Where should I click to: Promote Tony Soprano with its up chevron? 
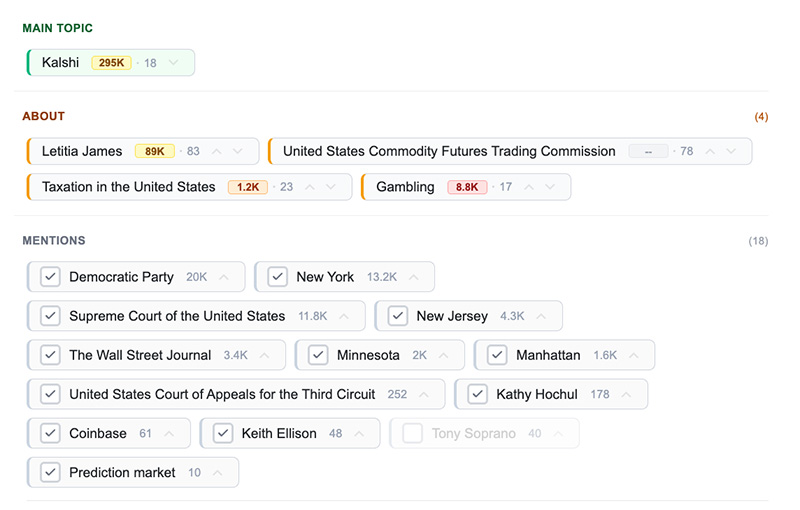coord(558,434)
